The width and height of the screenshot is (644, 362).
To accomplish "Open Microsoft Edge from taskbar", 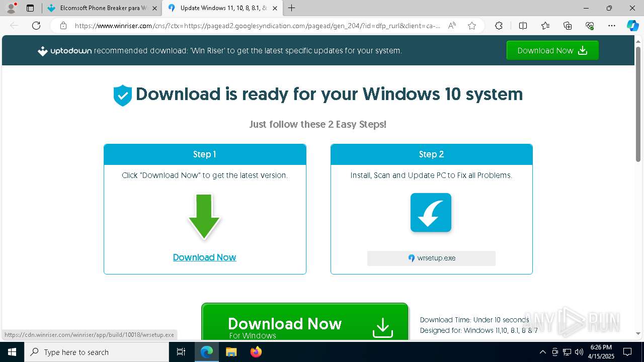I will (207, 352).
